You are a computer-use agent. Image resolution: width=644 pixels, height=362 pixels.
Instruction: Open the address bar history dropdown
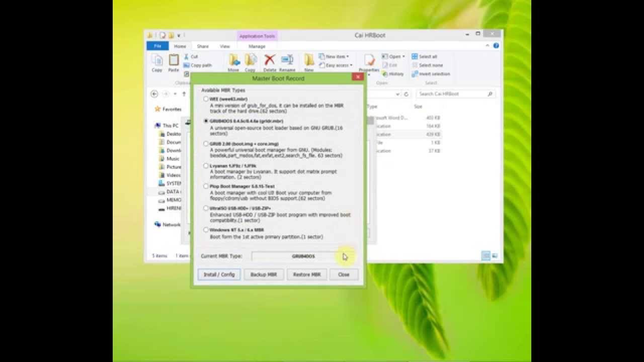(x=397, y=94)
